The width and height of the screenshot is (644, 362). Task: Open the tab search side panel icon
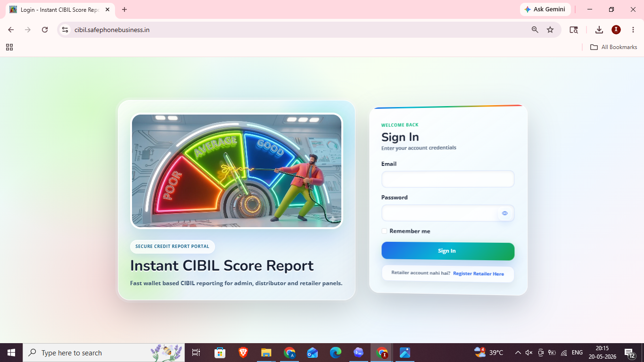pyautogui.click(x=574, y=30)
